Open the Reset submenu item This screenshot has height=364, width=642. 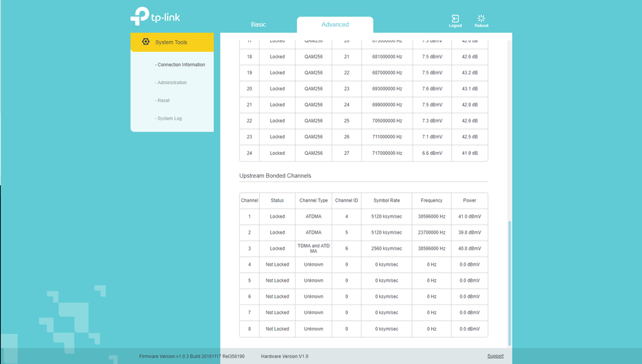(163, 101)
